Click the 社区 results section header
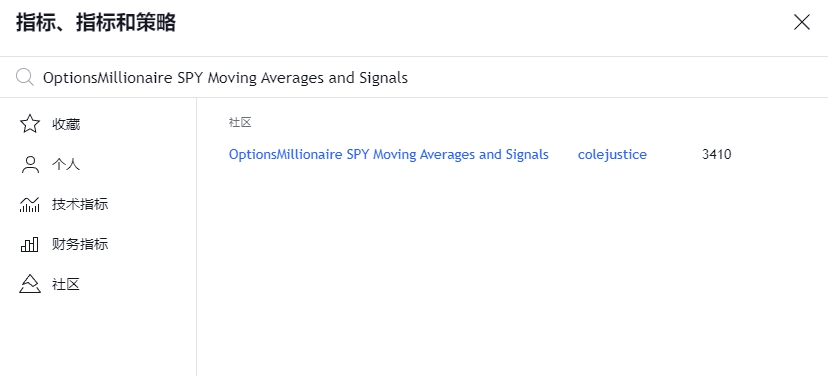The image size is (828, 376). coord(240,123)
